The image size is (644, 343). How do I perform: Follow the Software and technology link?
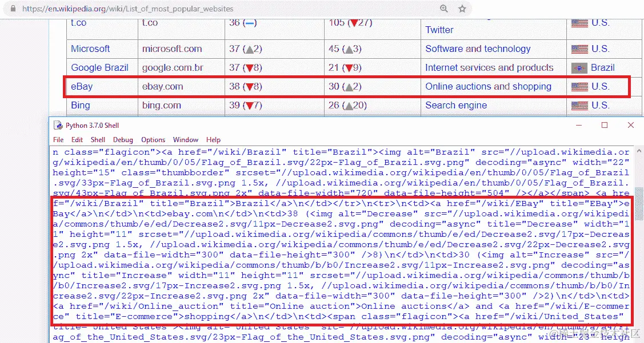[478, 49]
